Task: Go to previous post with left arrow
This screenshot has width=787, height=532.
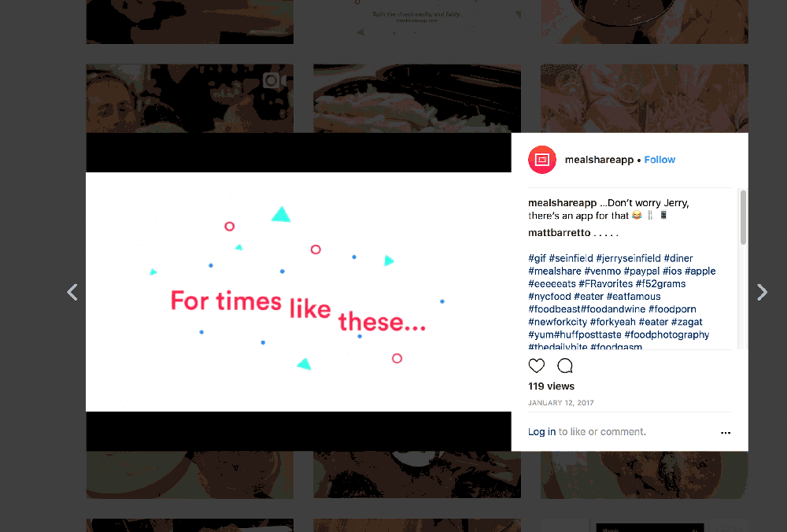Action: tap(72, 292)
